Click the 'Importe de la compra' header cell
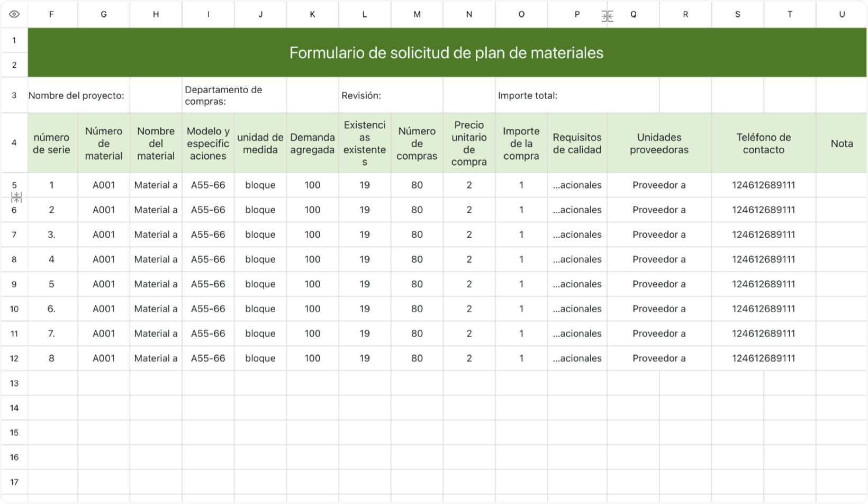The height and width of the screenshot is (504, 868). [521, 143]
